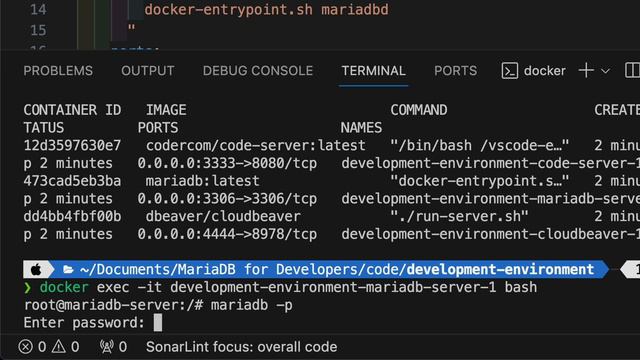
Task: Click the container ID dd4bb4fbf00b
Action: pos(72,217)
